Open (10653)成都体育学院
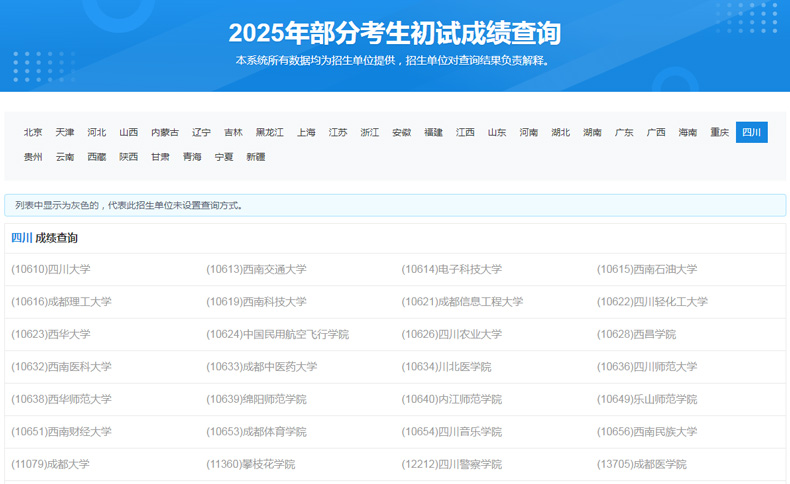This screenshot has width=790, height=484. (256, 432)
